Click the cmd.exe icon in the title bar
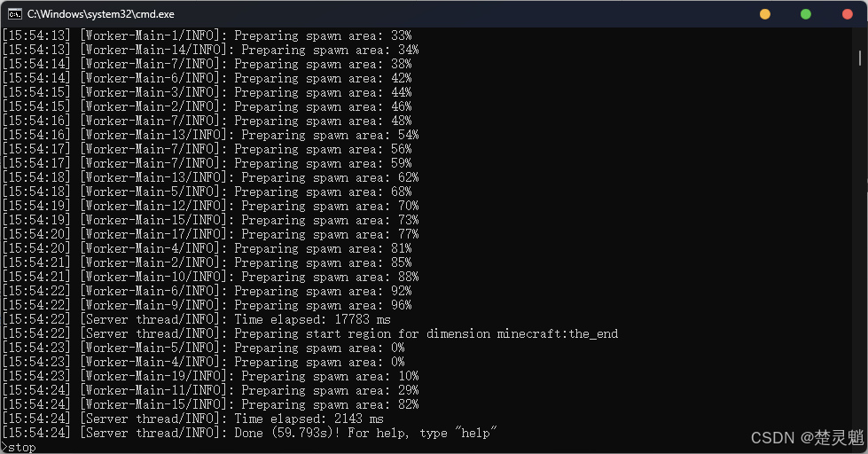Viewport: 868px width, 454px height. 15,14
